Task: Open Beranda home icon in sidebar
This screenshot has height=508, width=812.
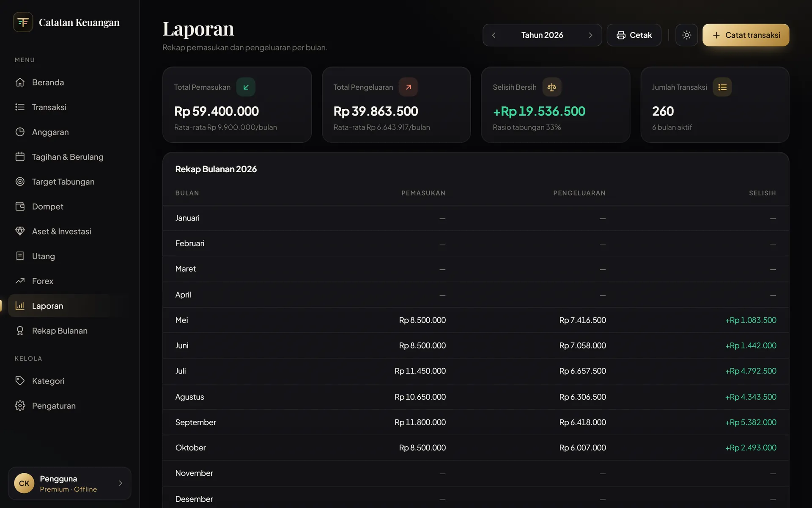Action: (x=20, y=82)
